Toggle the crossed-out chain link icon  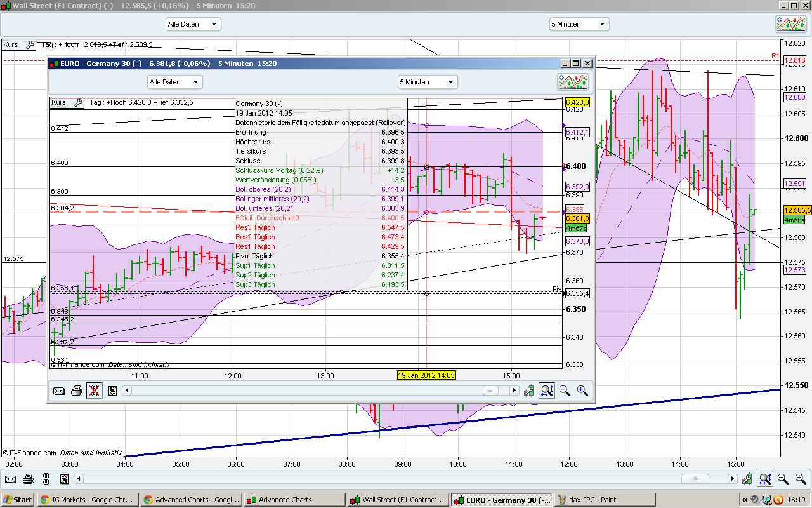pos(95,391)
